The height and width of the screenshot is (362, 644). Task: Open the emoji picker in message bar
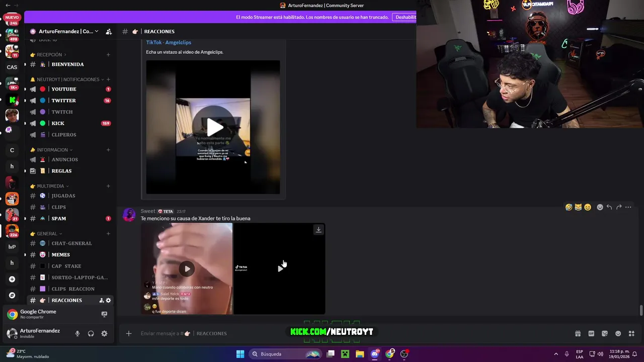tap(618, 333)
